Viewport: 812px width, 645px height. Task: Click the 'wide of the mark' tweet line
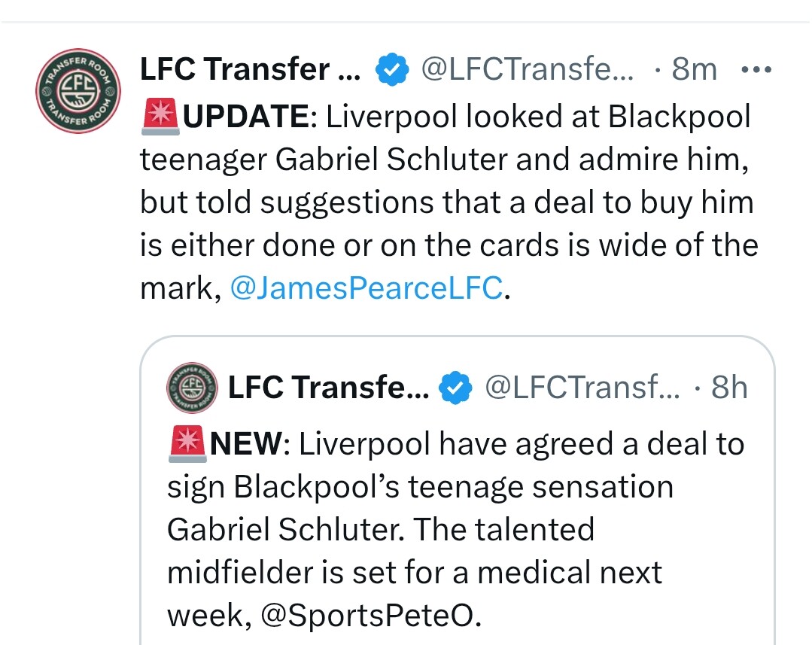tap(449, 245)
